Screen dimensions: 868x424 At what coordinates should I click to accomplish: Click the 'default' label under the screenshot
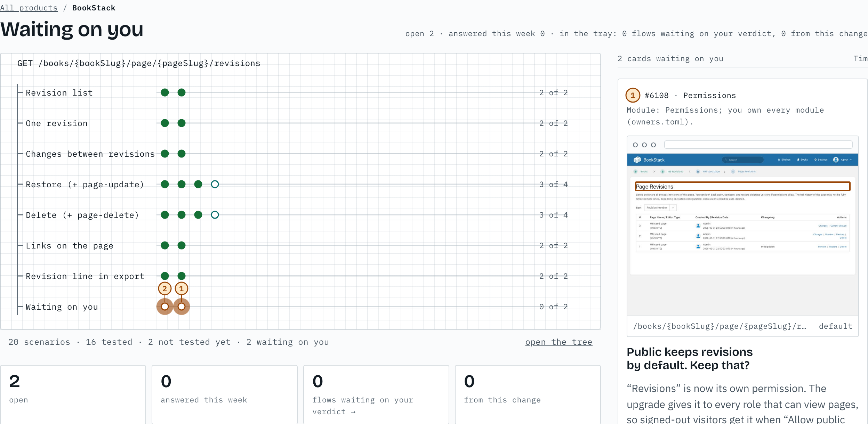(x=836, y=326)
